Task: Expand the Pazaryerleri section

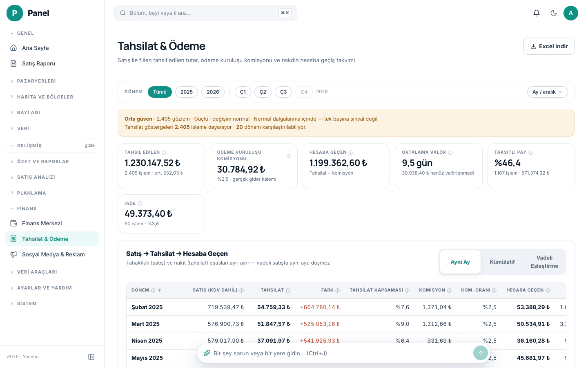Action: pyautogui.click(x=52, y=81)
